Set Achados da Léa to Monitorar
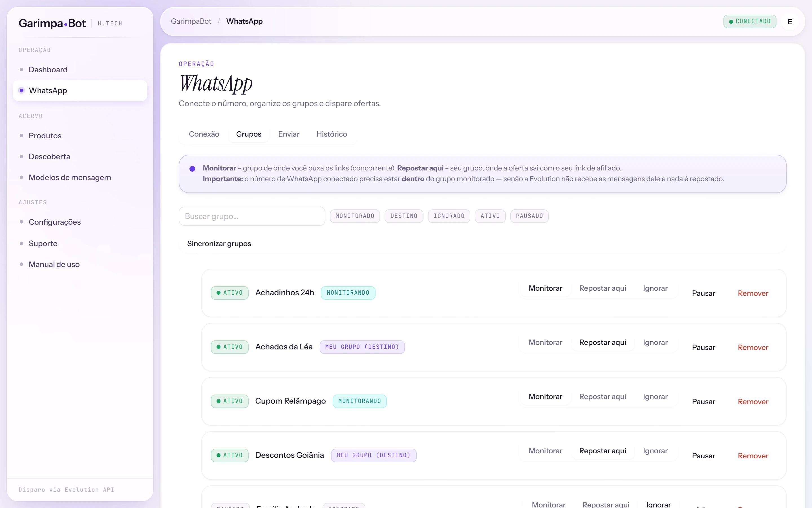812x508 pixels. (x=545, y=342)
